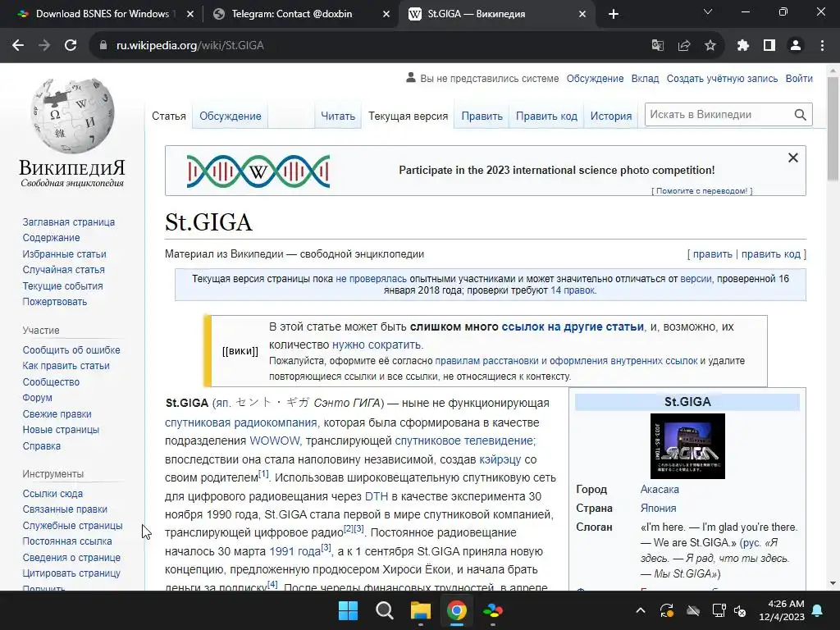Open the Акасака city link
Image resolution: width=840 pixels, height=630 pixels.
(660, 489)
